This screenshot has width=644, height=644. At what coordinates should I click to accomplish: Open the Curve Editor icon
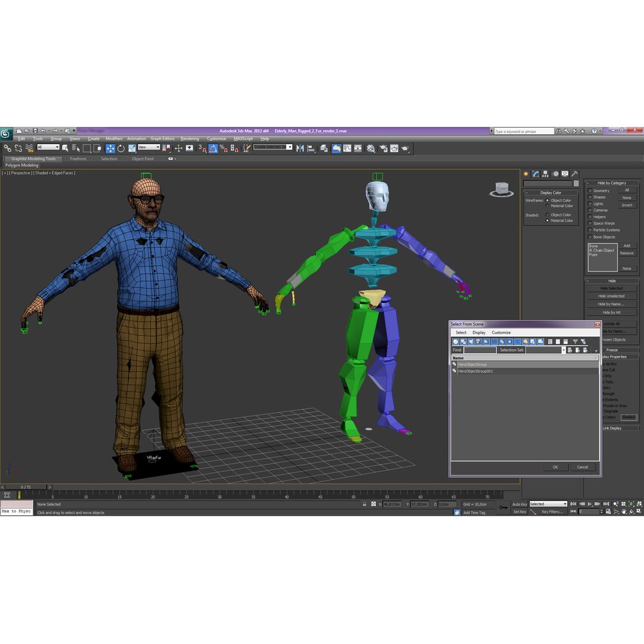(x=348, y=148)
